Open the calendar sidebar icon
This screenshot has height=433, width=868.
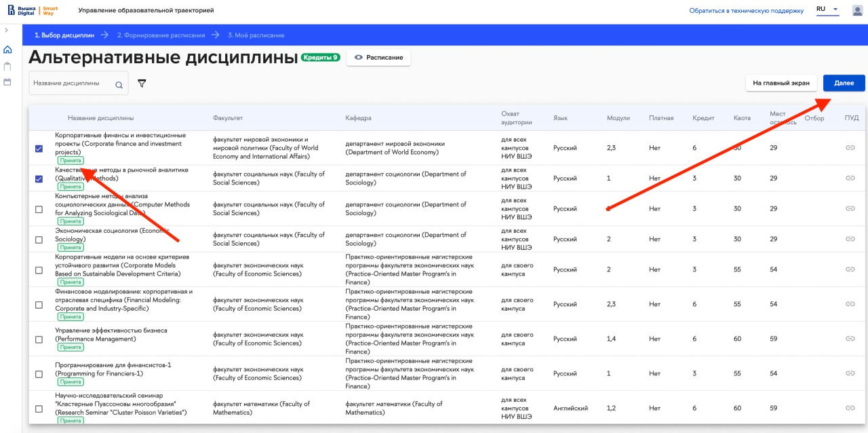click(x=7, y=81)
